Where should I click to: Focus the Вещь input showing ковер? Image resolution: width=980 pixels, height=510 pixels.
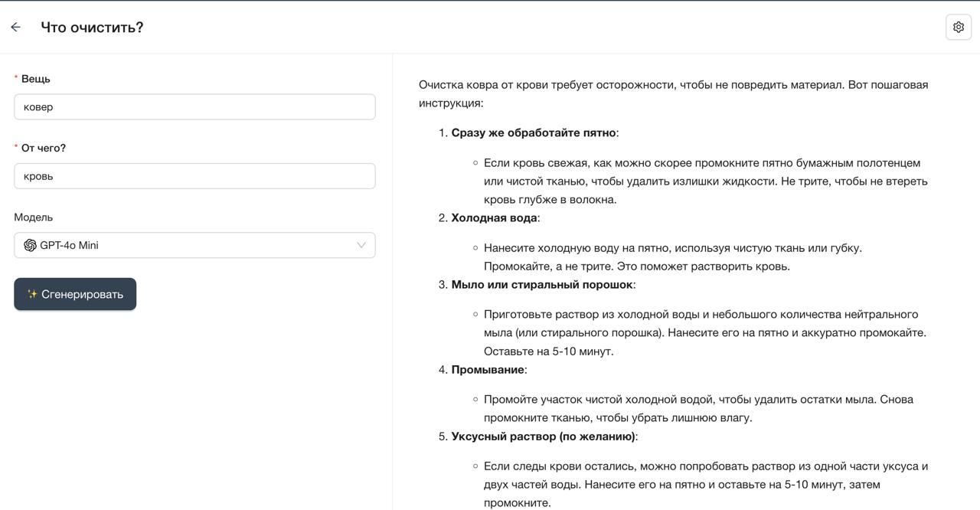tap(194, 106)
